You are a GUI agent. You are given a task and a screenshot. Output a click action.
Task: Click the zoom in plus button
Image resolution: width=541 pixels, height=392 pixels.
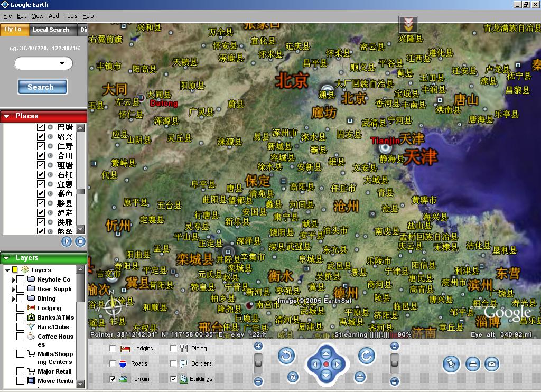258,346
